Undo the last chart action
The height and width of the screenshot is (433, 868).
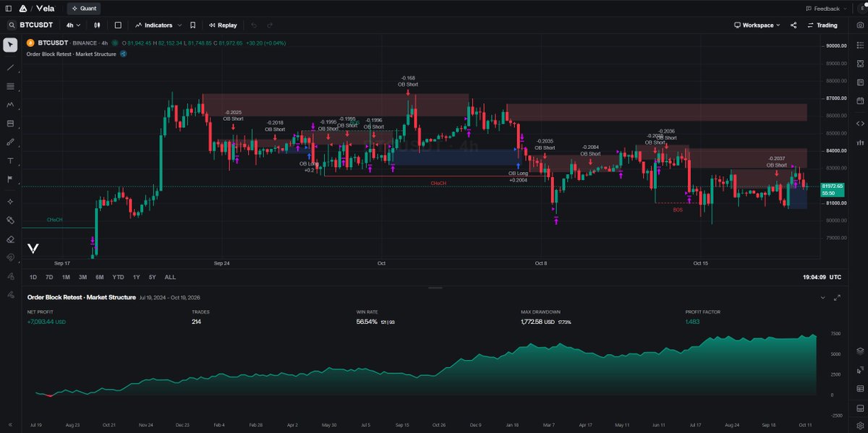[x=254, y=25]
